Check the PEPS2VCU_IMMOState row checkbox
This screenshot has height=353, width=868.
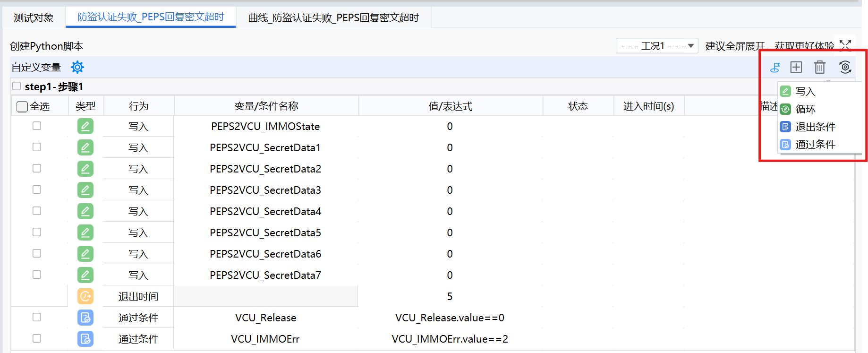pos(37,126)
